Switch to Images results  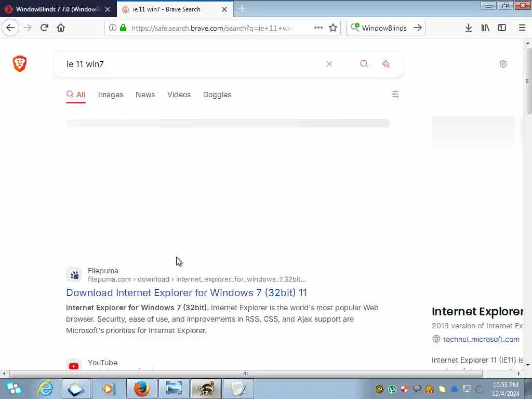pos(111,95)
